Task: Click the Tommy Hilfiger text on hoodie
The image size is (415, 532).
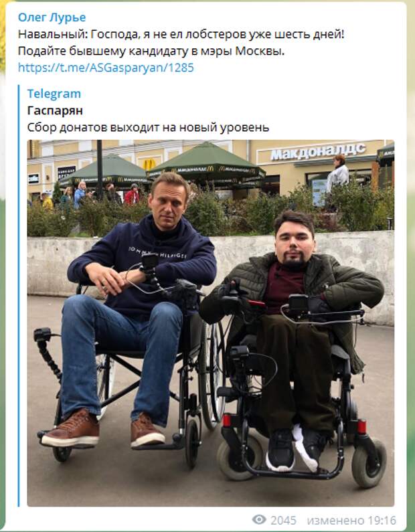Action: [157, 252]
